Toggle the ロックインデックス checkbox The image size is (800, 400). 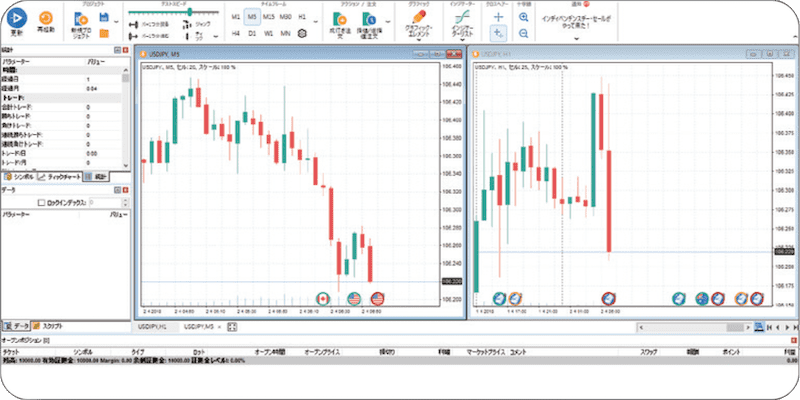coord(41,202)
